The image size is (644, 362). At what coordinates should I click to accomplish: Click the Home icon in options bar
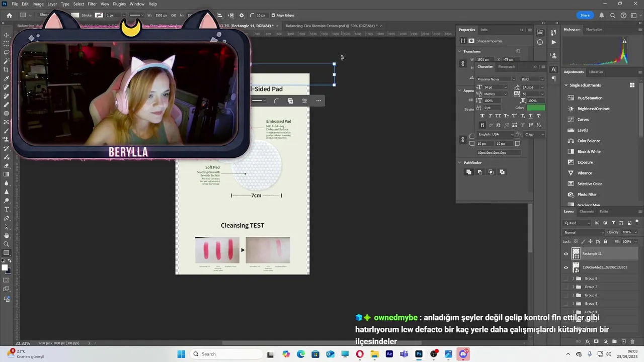pyautogui.click(x=9, y=15)
